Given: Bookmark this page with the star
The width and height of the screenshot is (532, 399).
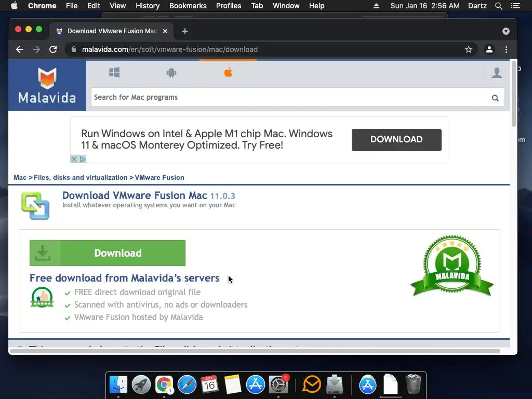Looking at the screenshot, I should pos(469,49).
